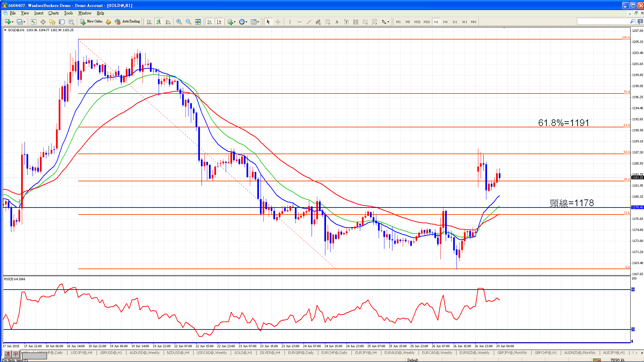This screenshot has height=362, width=644.
Task: Toggle the AutoTrading button
Action: [127, 21]
